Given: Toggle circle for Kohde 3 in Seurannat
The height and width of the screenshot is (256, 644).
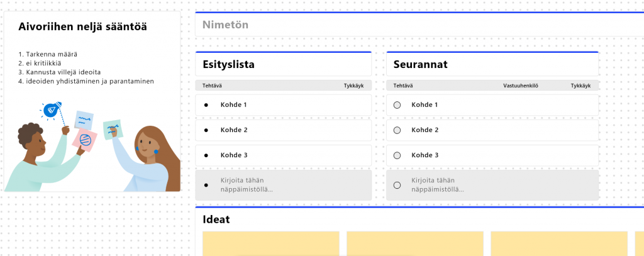Looking at the screenshot, I should tap(397, 155).
